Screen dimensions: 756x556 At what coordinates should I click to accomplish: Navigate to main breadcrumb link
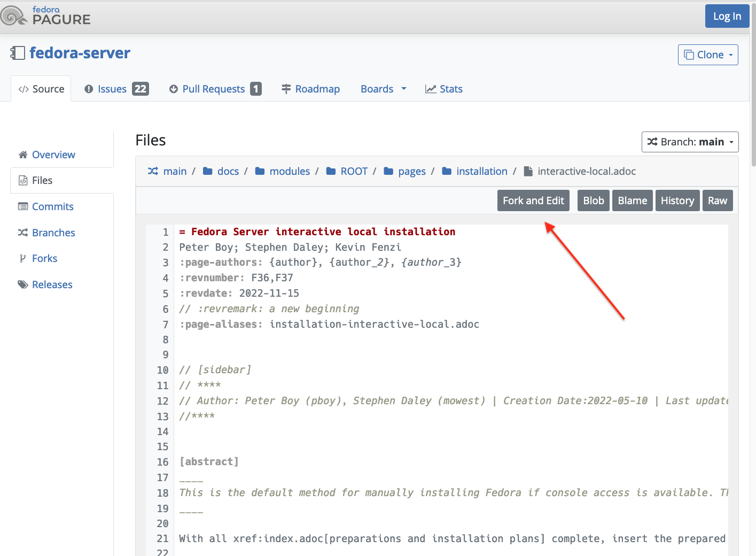[175, 171]
